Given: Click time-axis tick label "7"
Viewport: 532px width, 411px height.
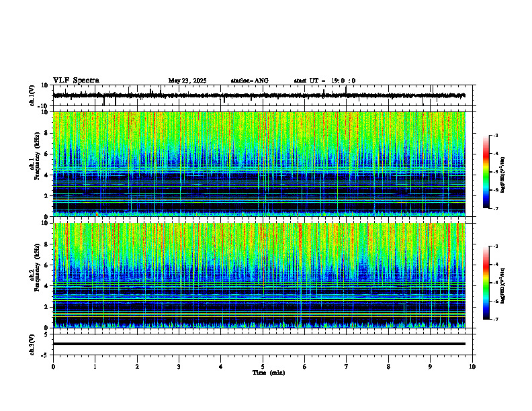Looking at the screenshot, I should pyautogui.click(x=347, y=367).
